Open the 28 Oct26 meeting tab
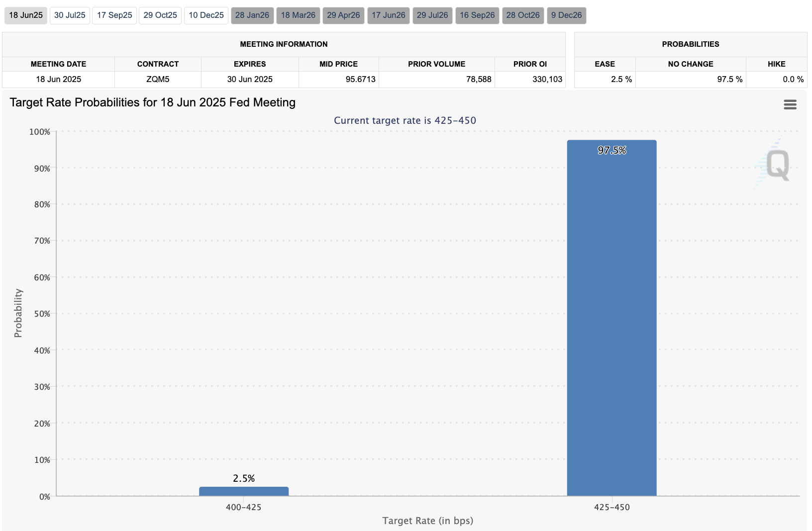The width and height of the screenshot is (812, 531). 523,15
